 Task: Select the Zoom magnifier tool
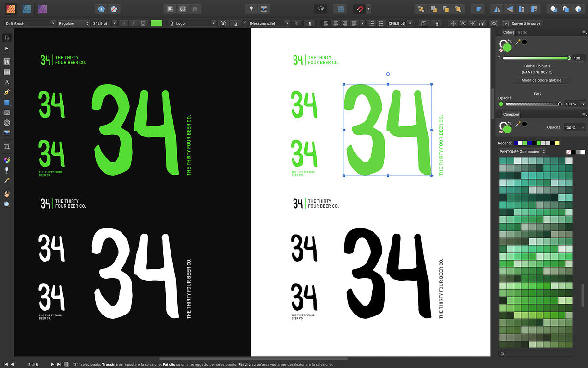point(7,204)
